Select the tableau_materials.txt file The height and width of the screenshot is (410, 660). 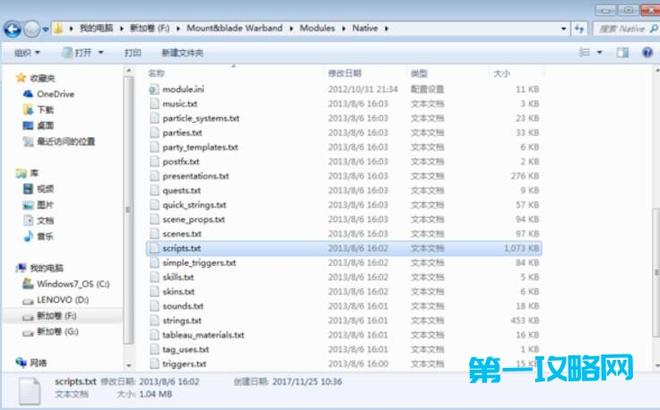203,335
